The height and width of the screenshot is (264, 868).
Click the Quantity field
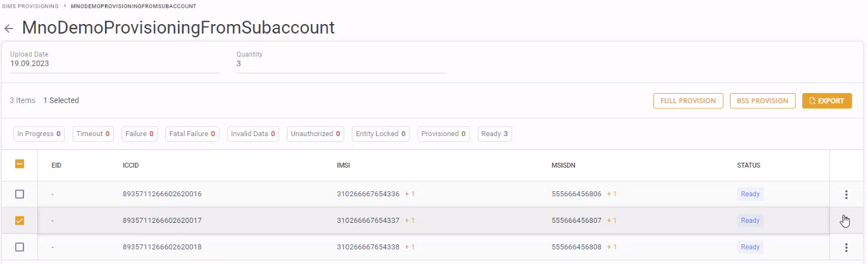(x=341, y=63)
